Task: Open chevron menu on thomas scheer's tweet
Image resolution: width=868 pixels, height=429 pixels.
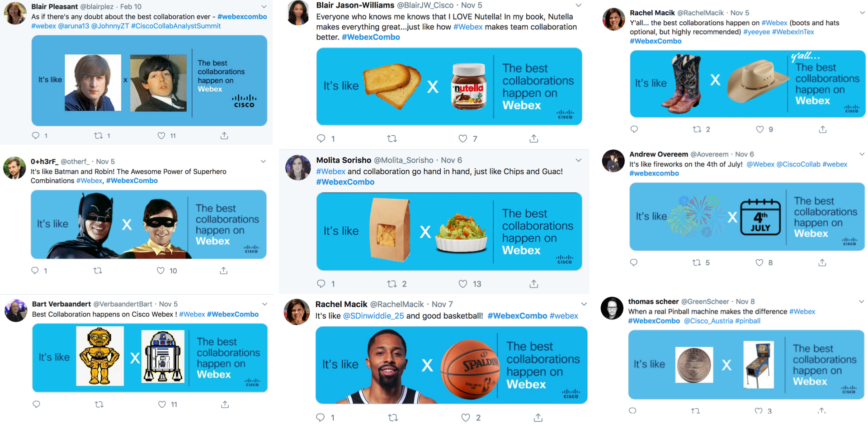Action: pos(861,301)
